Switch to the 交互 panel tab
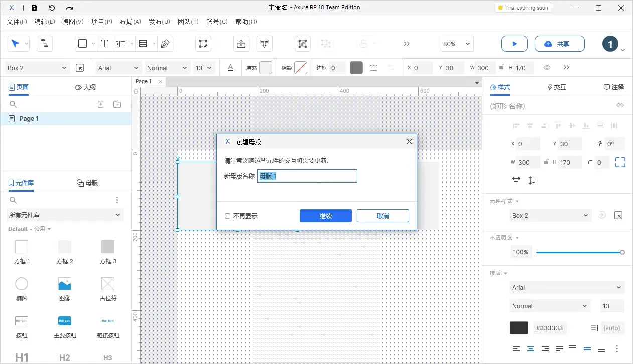Screen dimensions: 633x364 tap(556, 86)
